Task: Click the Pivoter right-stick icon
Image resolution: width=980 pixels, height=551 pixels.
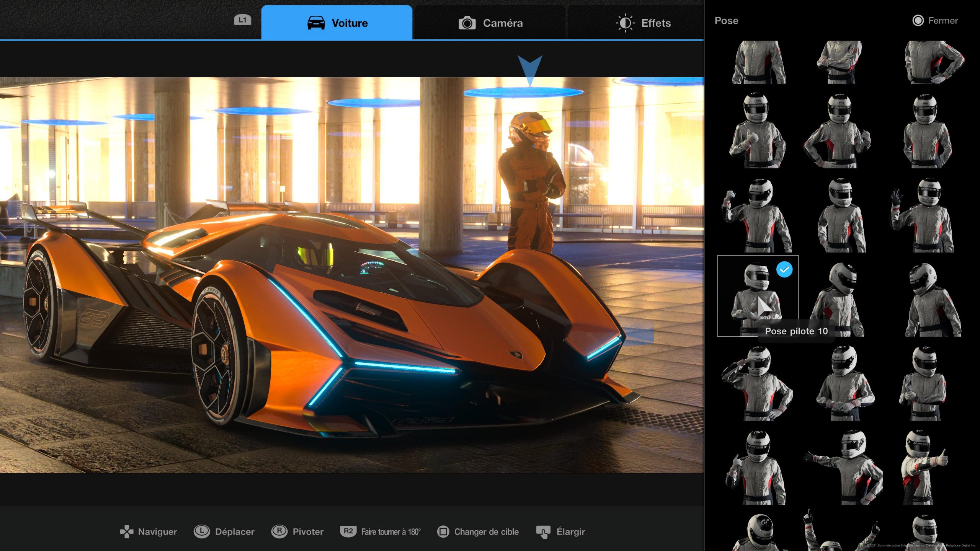Action: [279, 531]
